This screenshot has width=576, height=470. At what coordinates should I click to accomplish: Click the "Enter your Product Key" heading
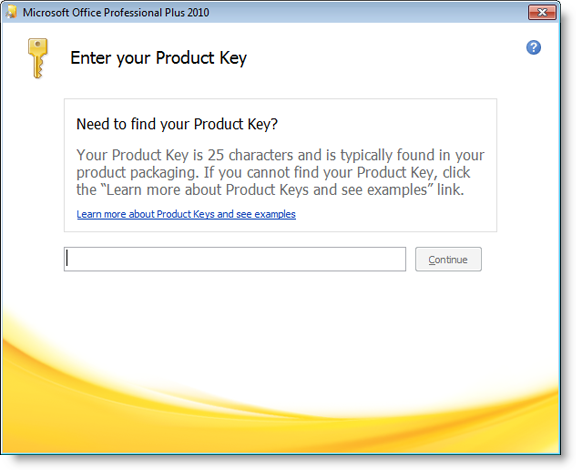[158, 58]
